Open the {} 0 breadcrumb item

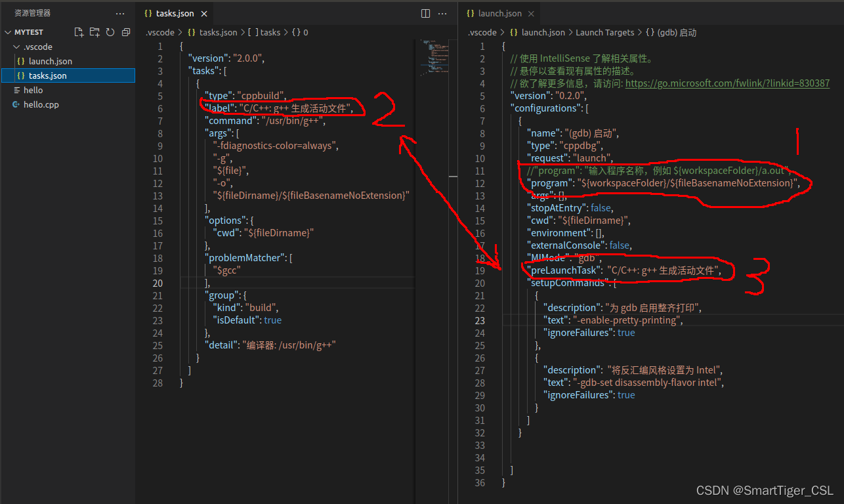[300, 32]
